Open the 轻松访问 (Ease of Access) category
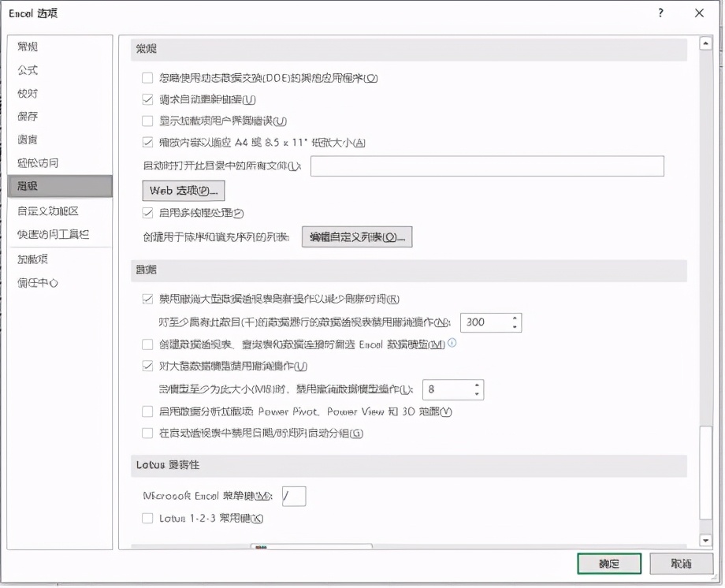This screenshot has width=725, height=588. point(38,163)
